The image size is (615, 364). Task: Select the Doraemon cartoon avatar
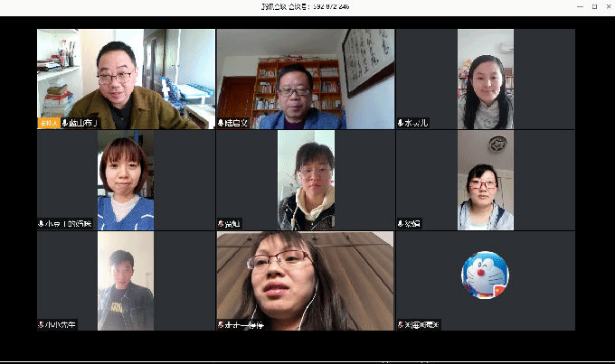tap(485, 275)
